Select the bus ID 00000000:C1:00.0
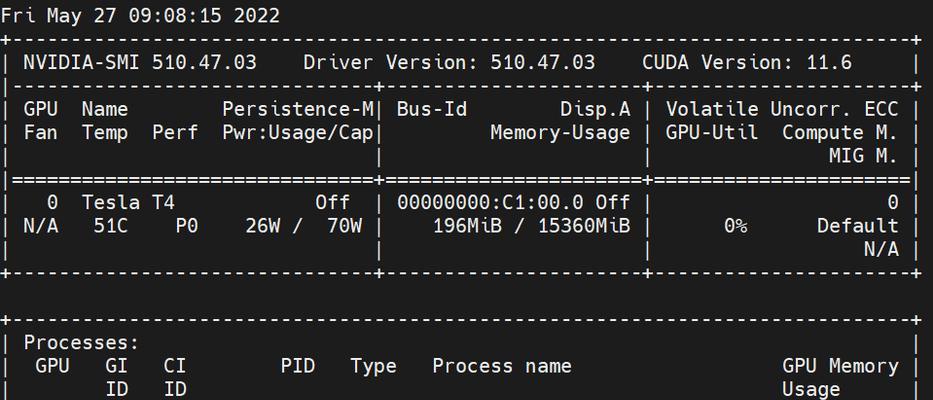This screenshot has width=933, height=400. (x=490, y=202)
